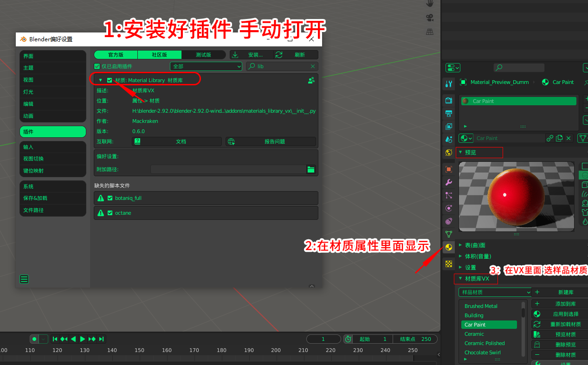Click the 报告问题 button

pos(271,141)
